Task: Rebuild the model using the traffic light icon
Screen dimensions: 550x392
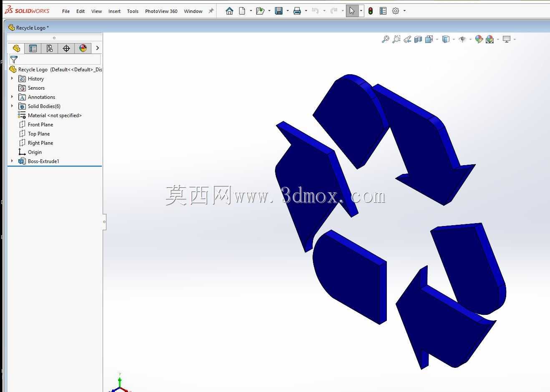Action: (x=371, y=11)
